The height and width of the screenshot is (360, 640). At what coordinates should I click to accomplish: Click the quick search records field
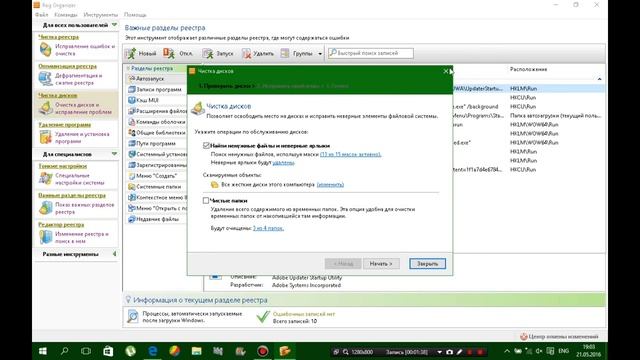point(371,53)
